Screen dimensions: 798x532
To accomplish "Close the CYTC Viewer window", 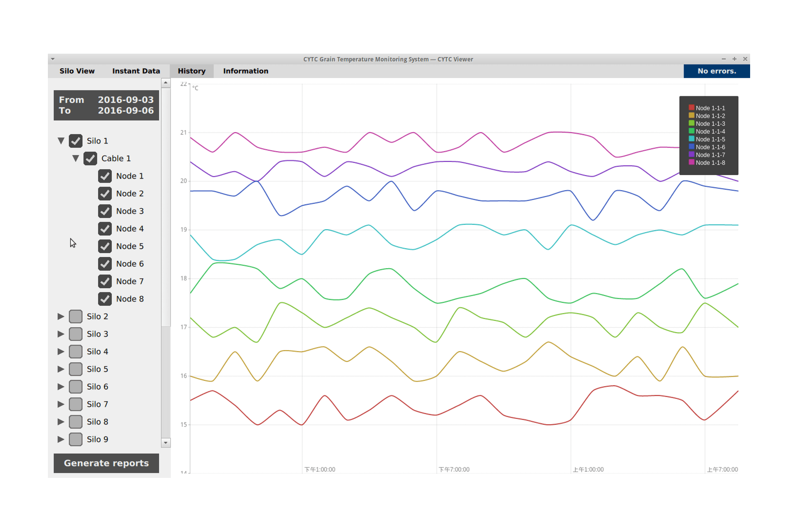I will [x=745, y=59].
